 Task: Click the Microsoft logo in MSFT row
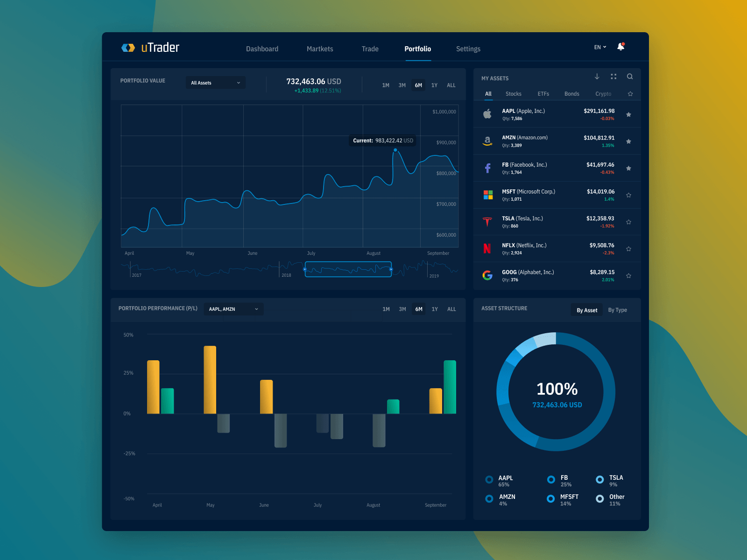(x=488, y=195)
